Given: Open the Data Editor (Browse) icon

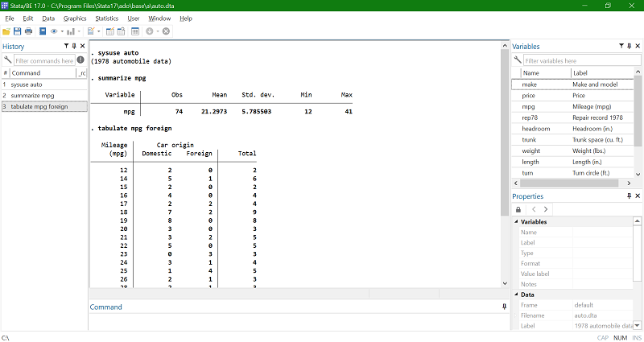Looking at the screenshot, I should coord(122,31).
